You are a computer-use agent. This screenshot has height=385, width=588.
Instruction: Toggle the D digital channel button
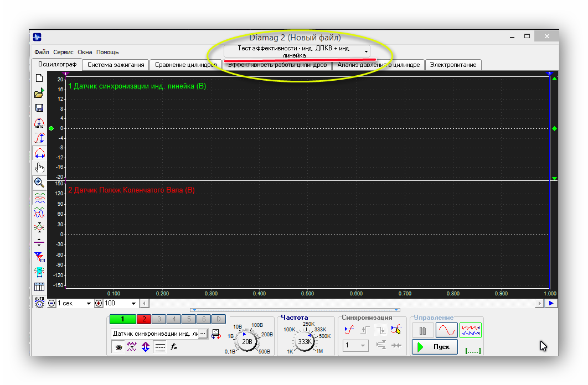point(219,319)
